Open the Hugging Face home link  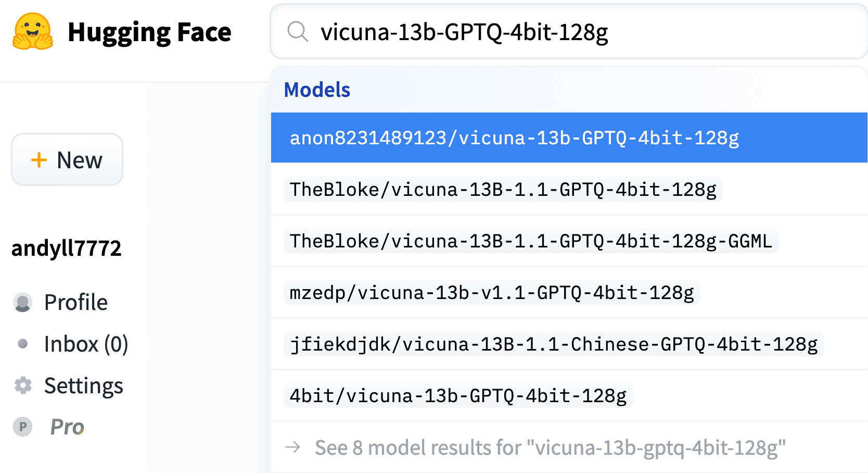(x=149, y=32)
